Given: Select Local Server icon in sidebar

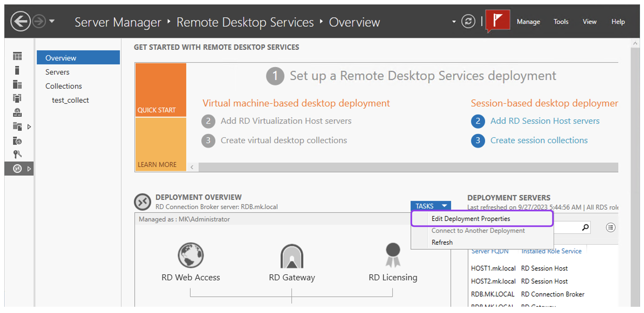Looking at the screenshot, I should (17, 70).
